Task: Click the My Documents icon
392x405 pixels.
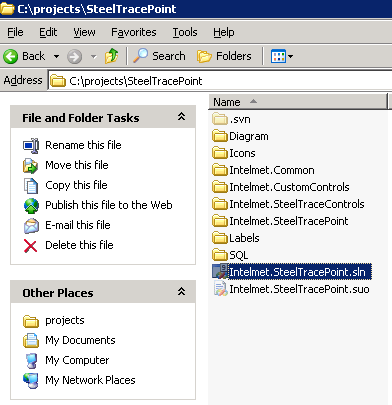Action: coord(31,340)
